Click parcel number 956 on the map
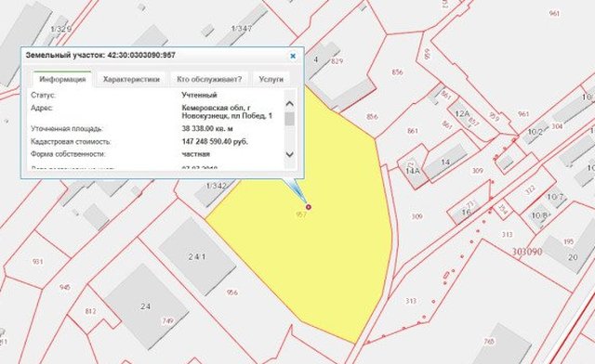The width and height of the screenshot is (595, 364). [x=232, y=292]
